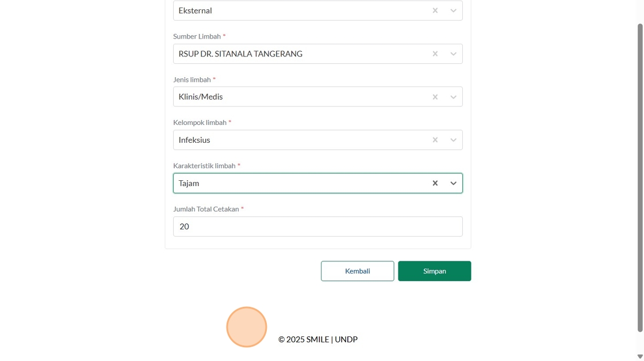
Task: Clear the Sumber Limbah selection
Action: (435, 54)
